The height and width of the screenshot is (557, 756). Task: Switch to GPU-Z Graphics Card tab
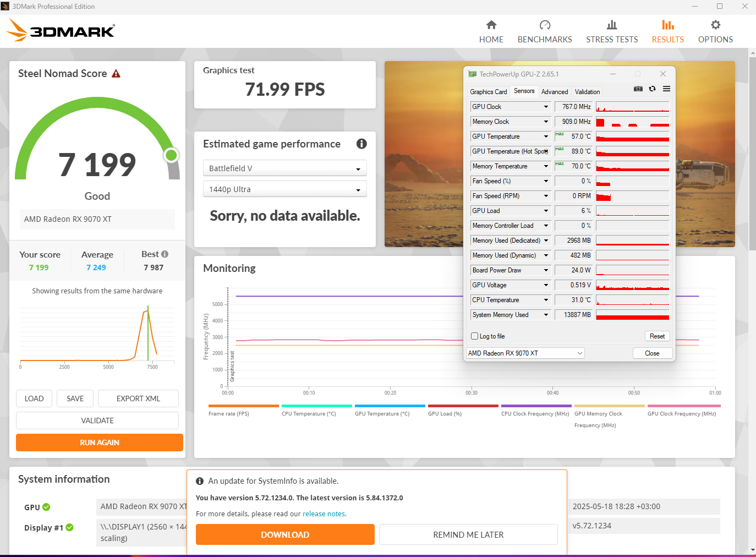tap(489, 92)
